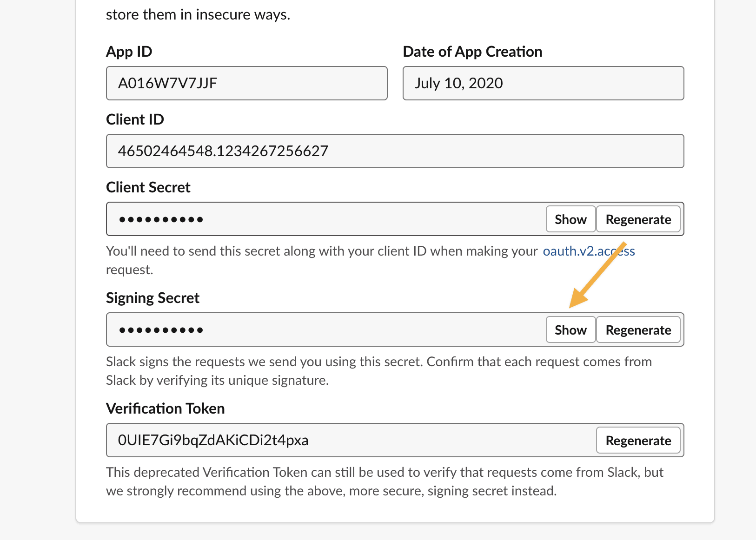756x540 pixels.
Task: Select the Client ID field
Action: click(395, 151)
